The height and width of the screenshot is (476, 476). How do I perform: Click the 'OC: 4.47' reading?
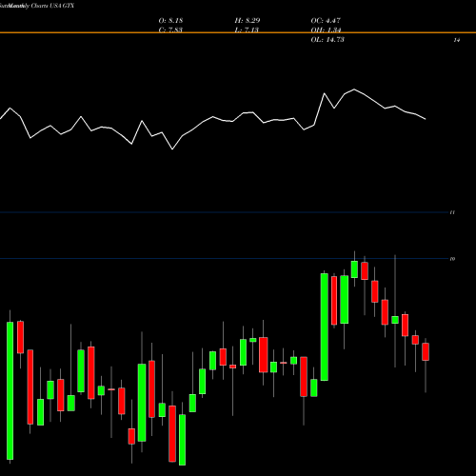pos(326,21)
